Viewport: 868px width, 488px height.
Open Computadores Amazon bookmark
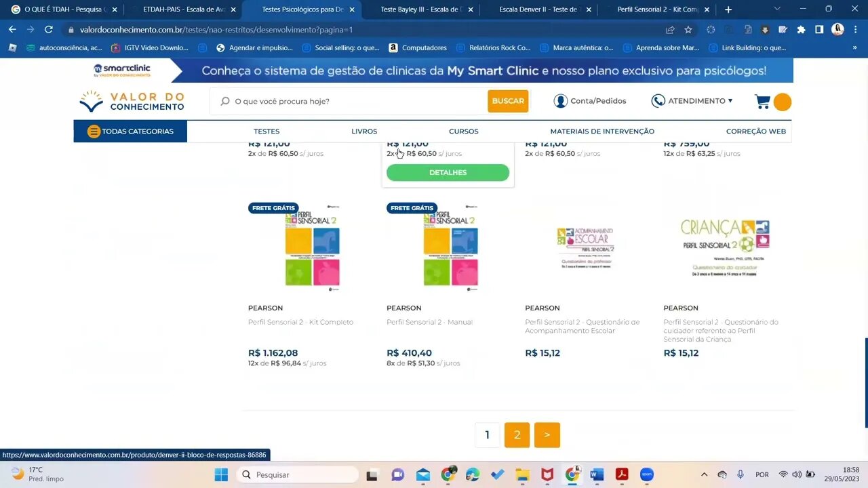pyautogui.click(x=418, y=48)
